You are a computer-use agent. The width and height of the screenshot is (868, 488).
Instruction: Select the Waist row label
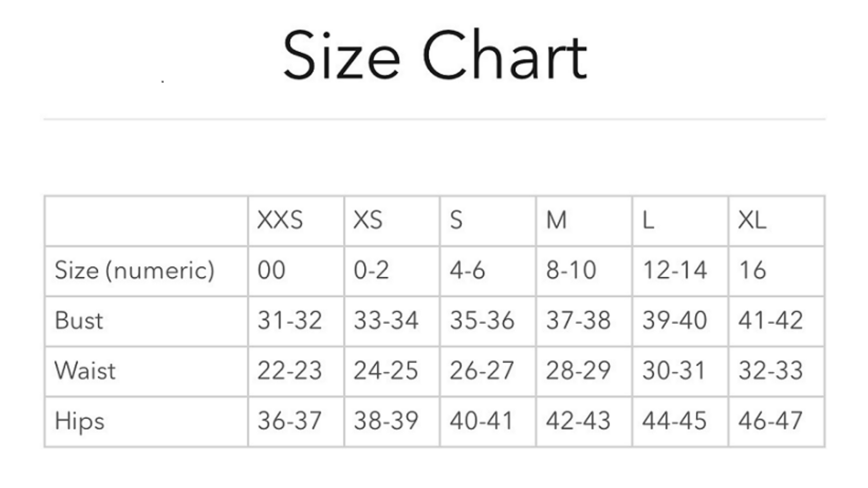click(x=85, y=371)
